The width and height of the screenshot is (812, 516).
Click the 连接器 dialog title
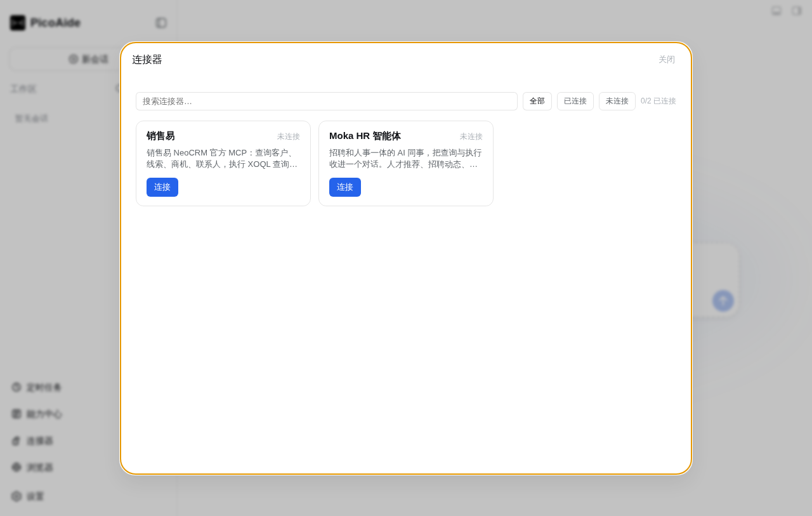pyautogui.click(x=147, y=60)
